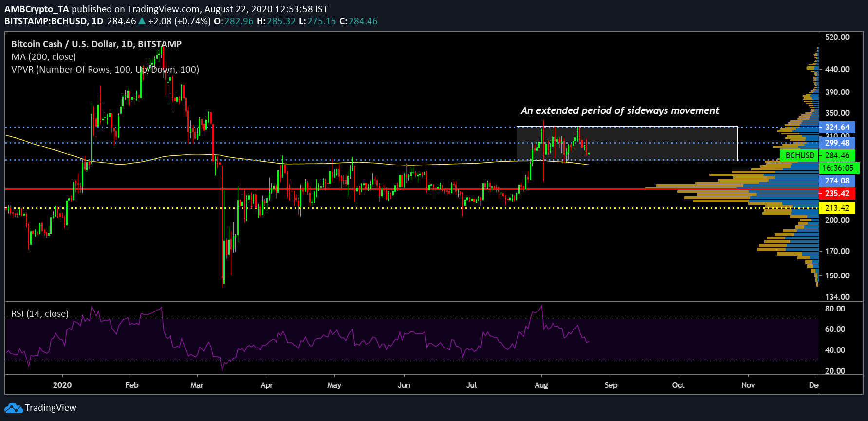Click the Jun label on time axis
Image resolution: width=868 pixels, height=421 pixels.
(404, 385)
